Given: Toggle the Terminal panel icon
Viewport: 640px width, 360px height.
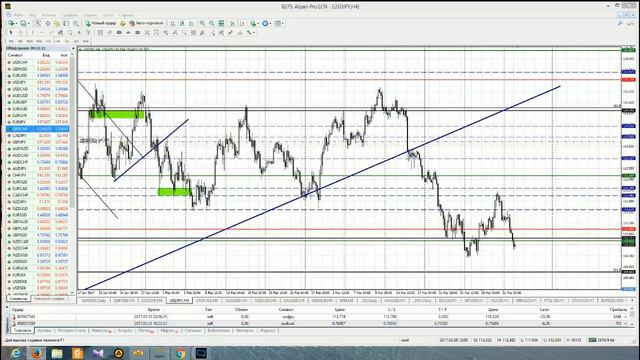Looking at the screenshot, I should tap(66, 23).
